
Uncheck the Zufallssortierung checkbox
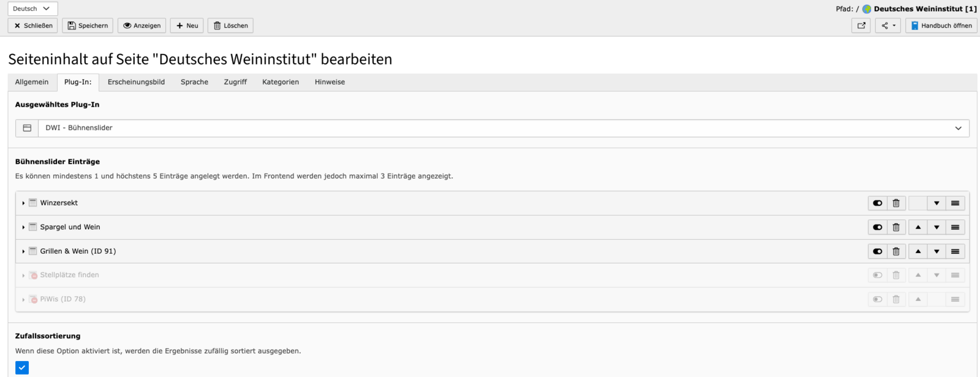tap(22, 368)
